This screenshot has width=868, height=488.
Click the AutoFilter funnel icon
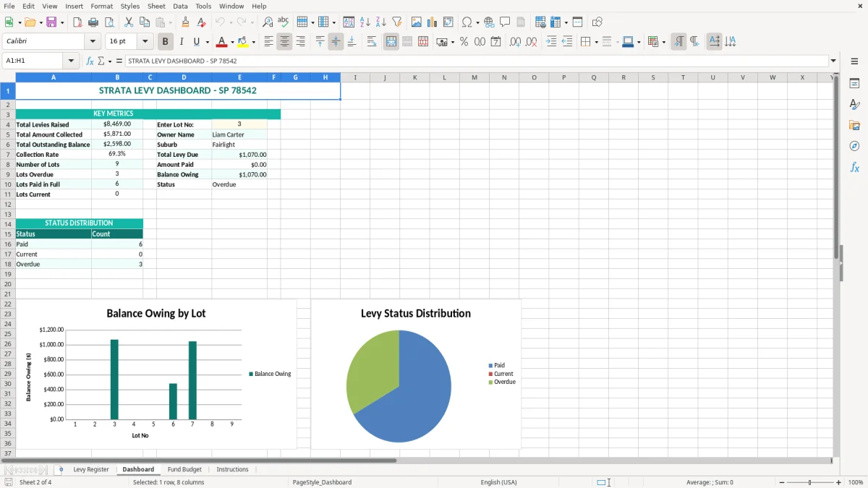pyautogui.click(x=397, y=22)
